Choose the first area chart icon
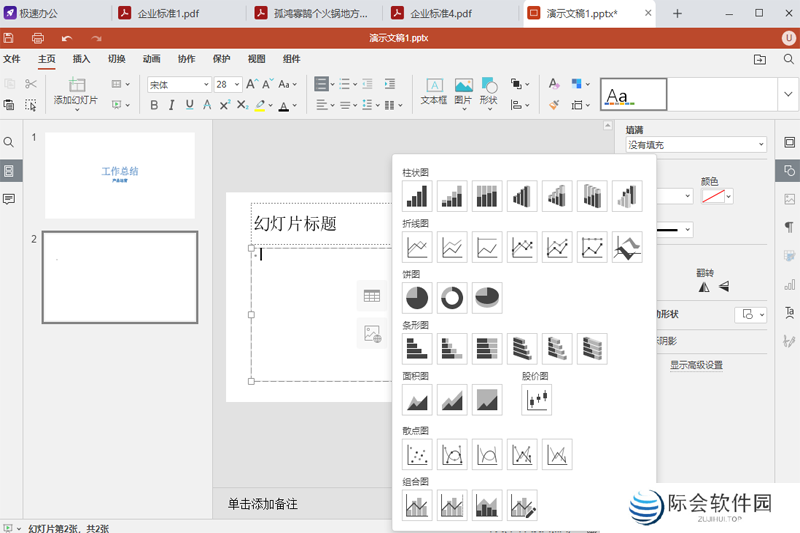Image resolution: width=800 pixels, height=533 pixels. pos(417,400)
